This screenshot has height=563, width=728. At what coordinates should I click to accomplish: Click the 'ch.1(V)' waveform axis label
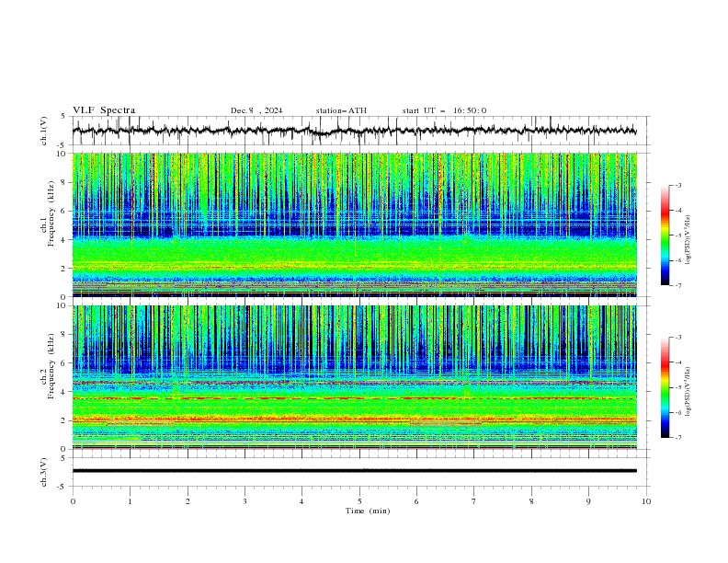click(44, 131)
